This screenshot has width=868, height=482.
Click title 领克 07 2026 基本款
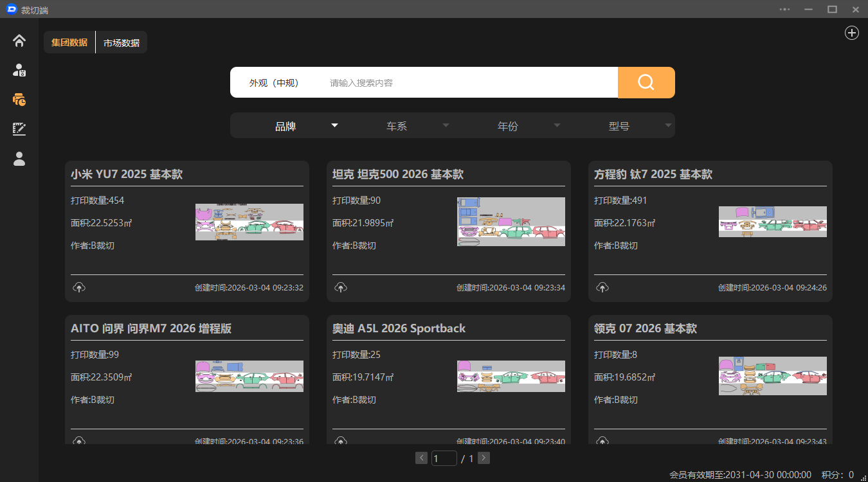[x=646, y=328]
